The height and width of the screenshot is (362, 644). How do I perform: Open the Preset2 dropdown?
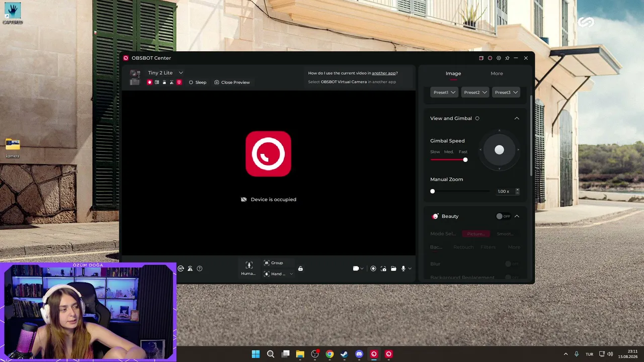click(475, 93)
